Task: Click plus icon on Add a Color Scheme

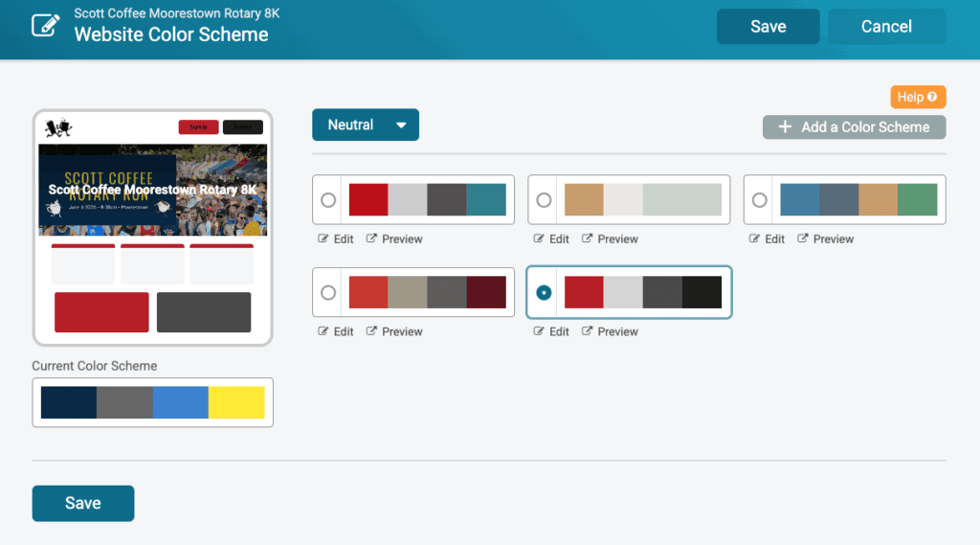Action: (785, 127)
